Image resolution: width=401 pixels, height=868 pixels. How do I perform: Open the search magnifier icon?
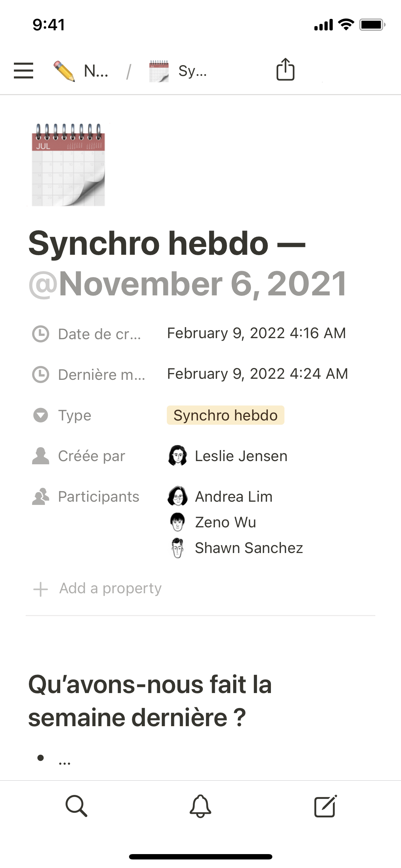click(x=76, y=805)
